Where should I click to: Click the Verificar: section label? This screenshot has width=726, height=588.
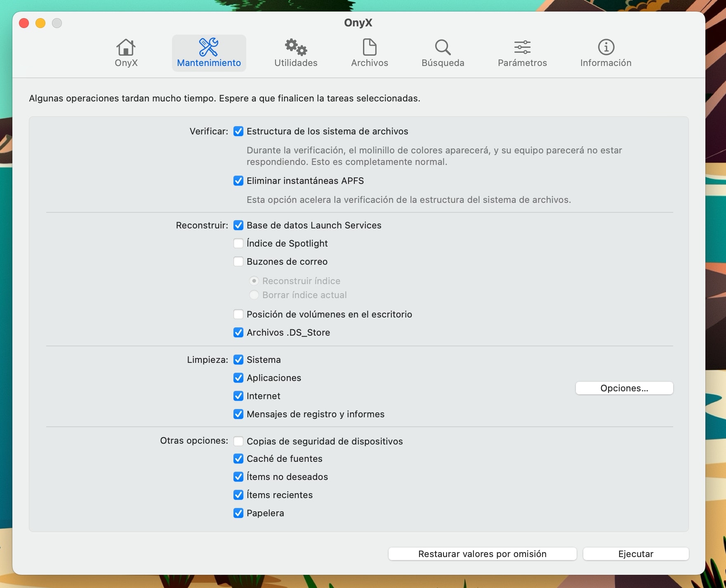pos(209,131)
